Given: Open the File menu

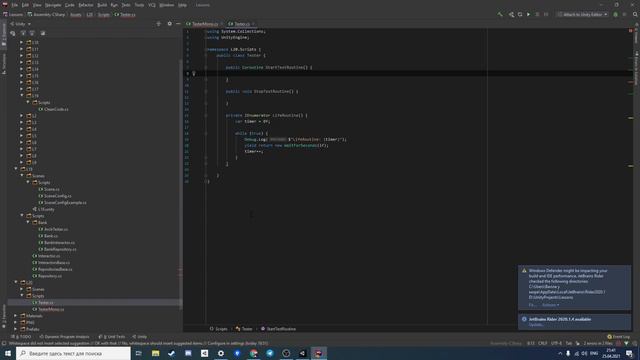Looking at the screenshot, I should pyautogui.click(x=15, y=5).
